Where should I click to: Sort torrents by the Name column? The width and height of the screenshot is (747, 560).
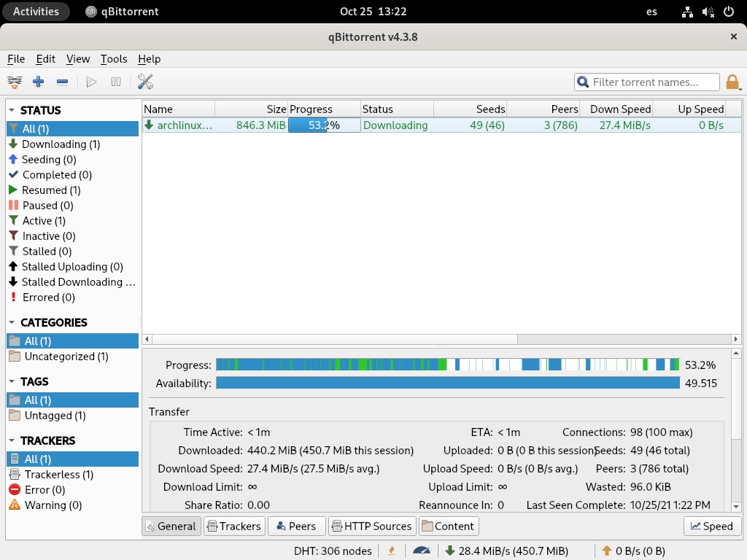pos(179,109)
